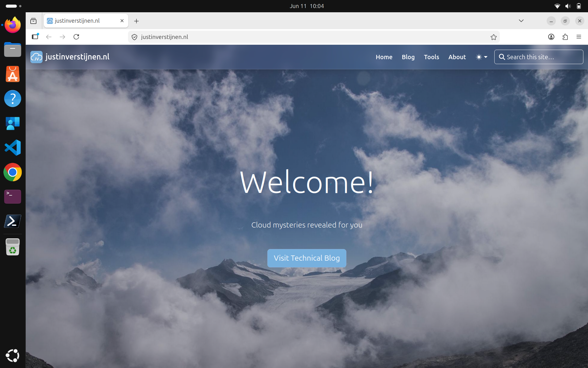Go back to previous page
The image size is (588, 368).
pyautogui.click(x=49, y=37)
